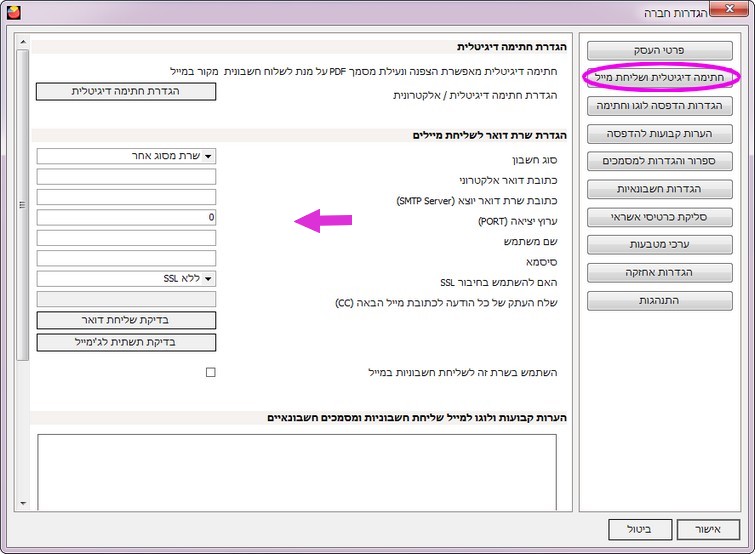Viewport: 755px width, 554px height.
Task: Click בדיקת תשתית לג'ימייל button
Action: [126, 342]
